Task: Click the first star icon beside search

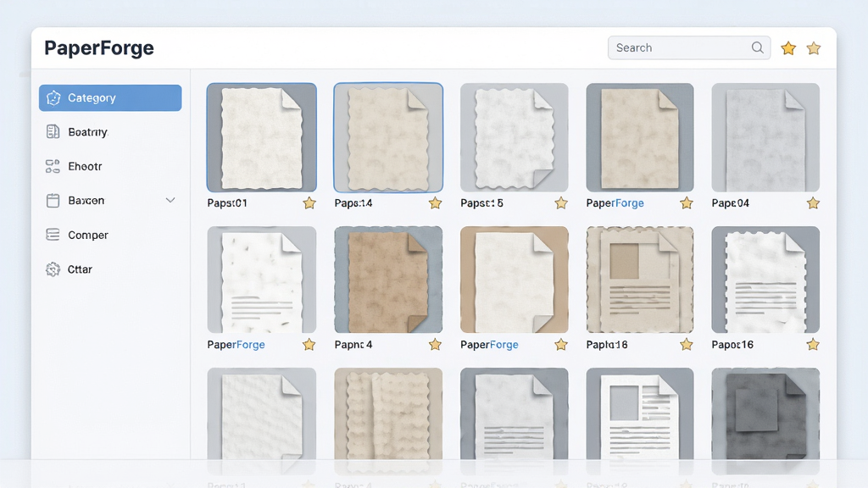Action: click(x=788, y=48)
